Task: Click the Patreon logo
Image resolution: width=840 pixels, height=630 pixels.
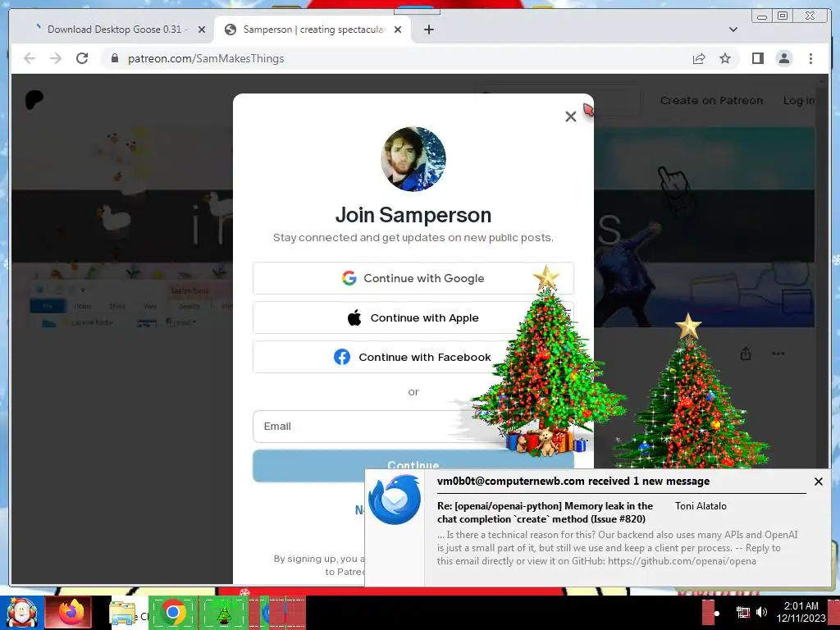Action: [x=34, y=99]
